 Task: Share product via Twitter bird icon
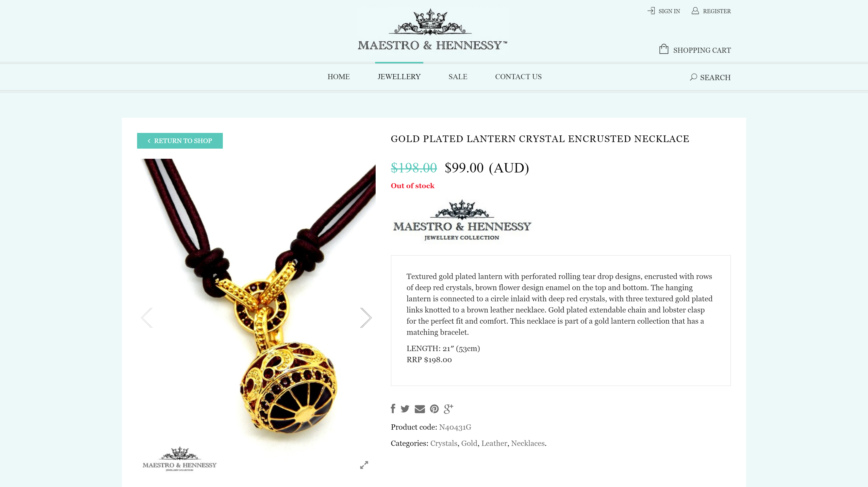click(405, 409)
